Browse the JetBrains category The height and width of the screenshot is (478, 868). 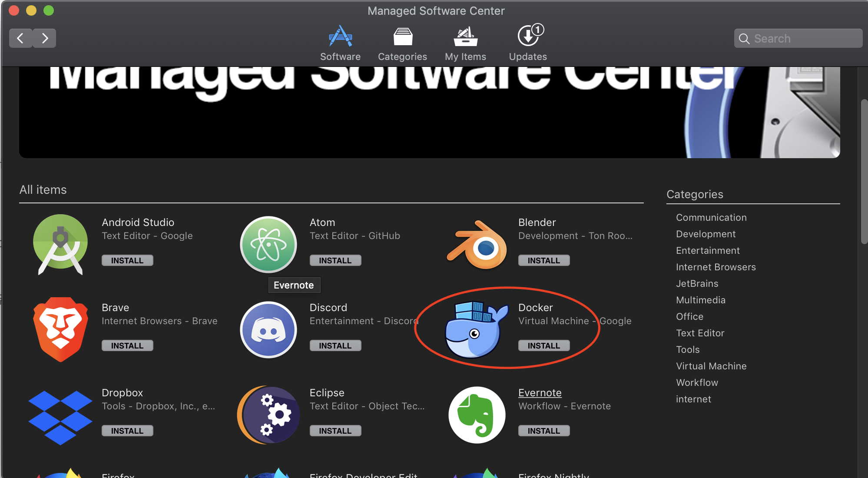point(697,284)
